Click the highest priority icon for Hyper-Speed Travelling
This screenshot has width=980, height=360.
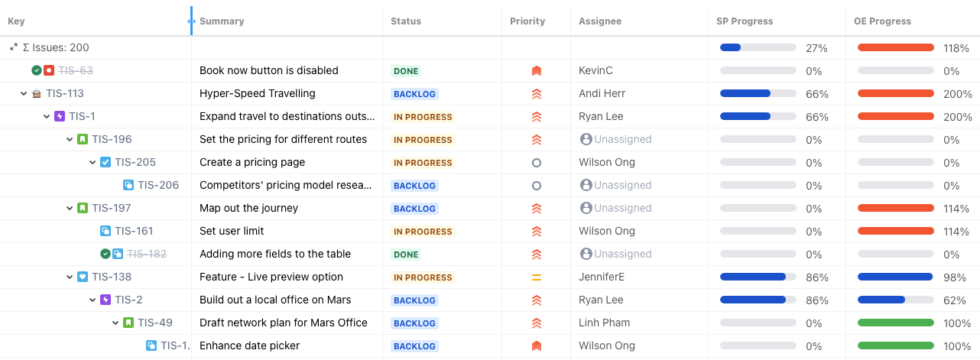[537, 93]
